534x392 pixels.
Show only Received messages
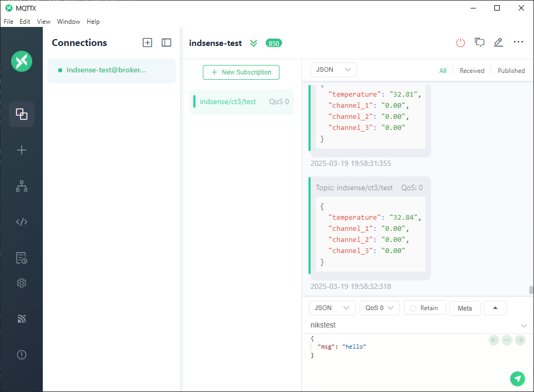click(472, 70)
